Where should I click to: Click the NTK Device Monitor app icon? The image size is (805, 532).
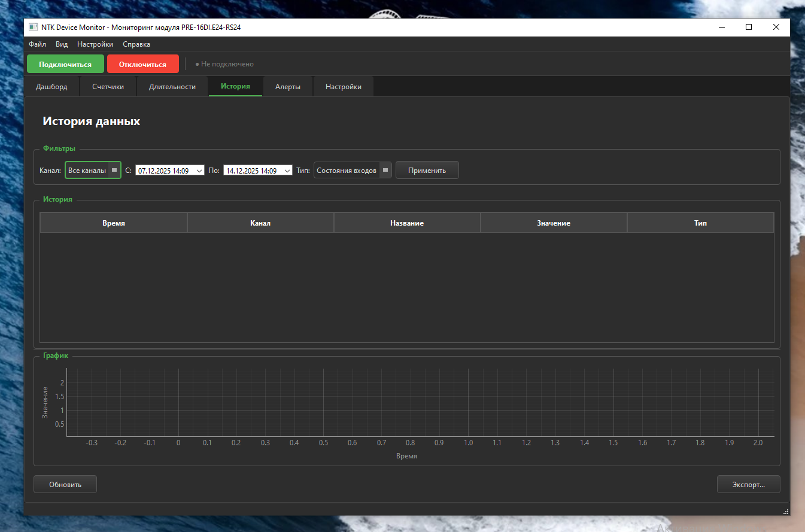click(34, 28)
